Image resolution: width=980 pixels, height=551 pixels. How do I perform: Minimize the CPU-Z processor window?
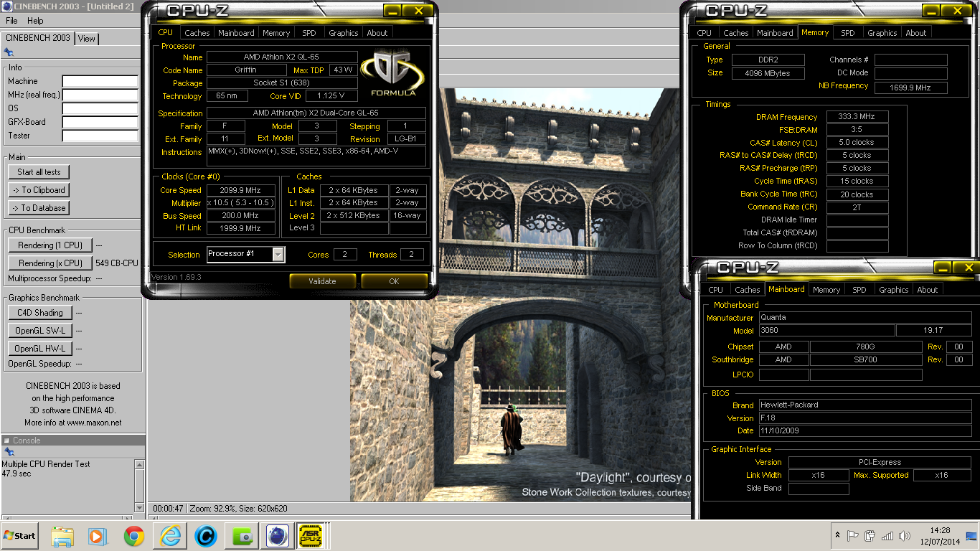coord(392,11)
